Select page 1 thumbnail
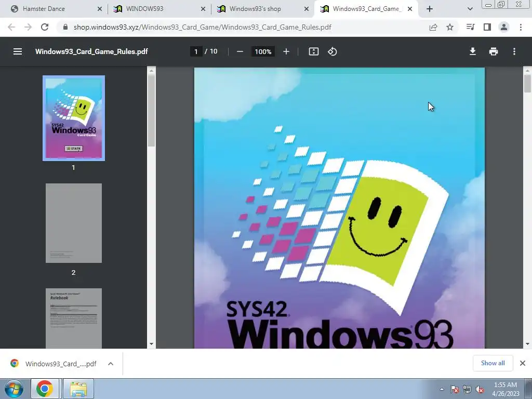 click(x=74, y=118)
